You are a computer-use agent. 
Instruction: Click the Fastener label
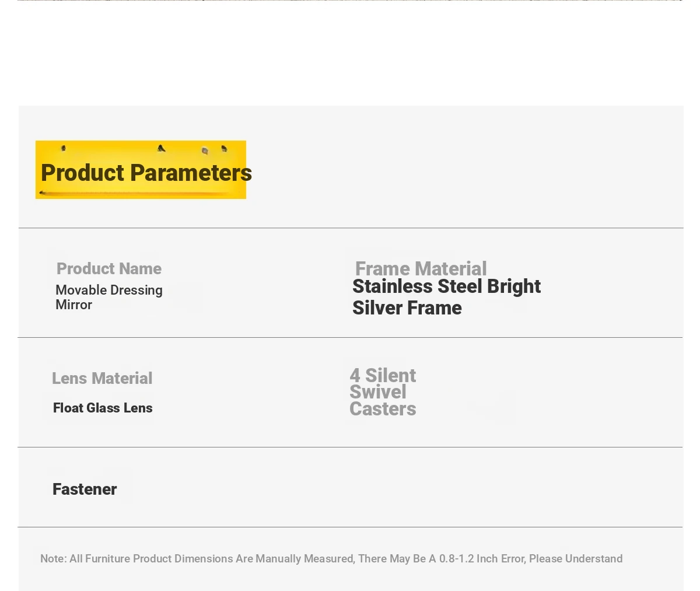pos(85,489)
